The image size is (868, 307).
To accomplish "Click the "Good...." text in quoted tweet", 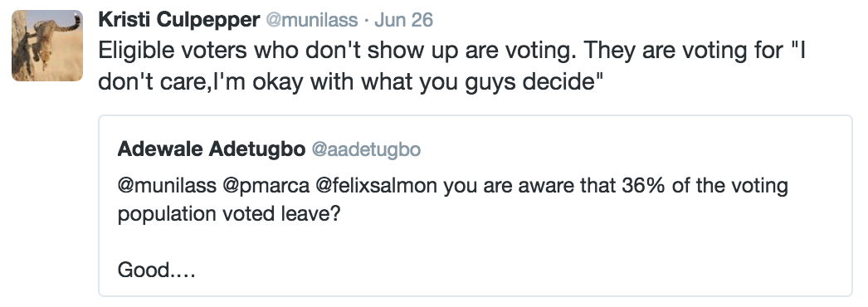I will click(157, 270).
